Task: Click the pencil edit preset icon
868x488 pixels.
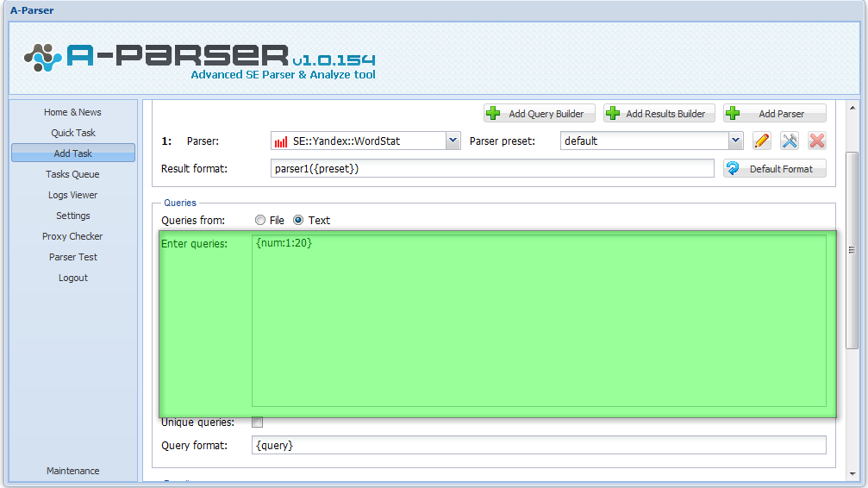Action: click(x=762, y=141)
